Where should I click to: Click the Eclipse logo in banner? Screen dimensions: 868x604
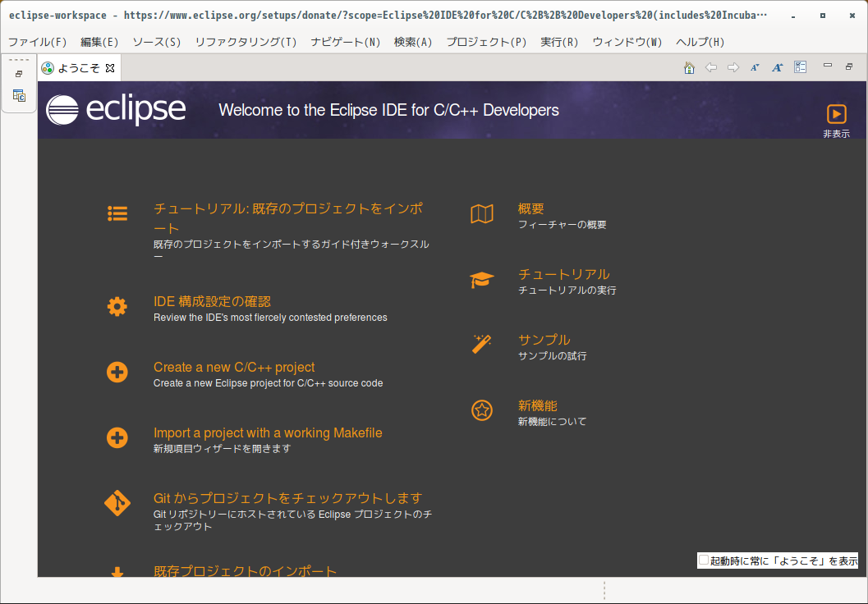coord(116,110)
